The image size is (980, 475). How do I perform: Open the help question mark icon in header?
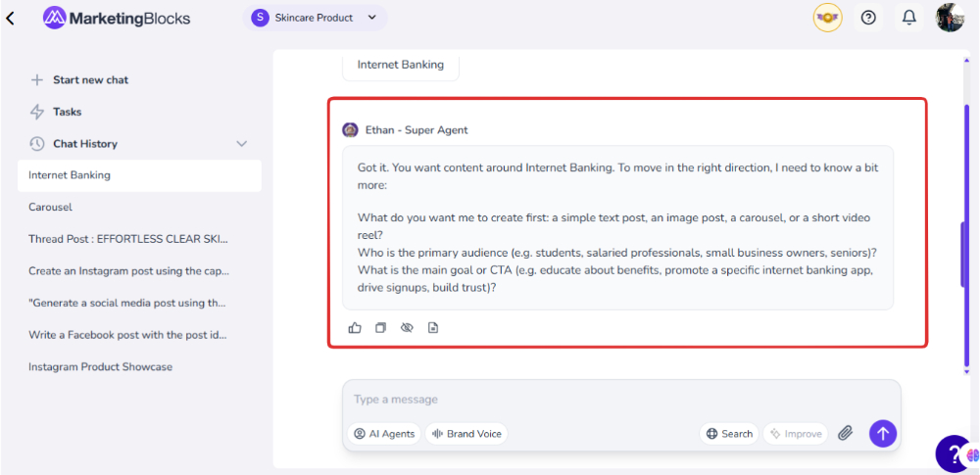(x=868, y=18)
